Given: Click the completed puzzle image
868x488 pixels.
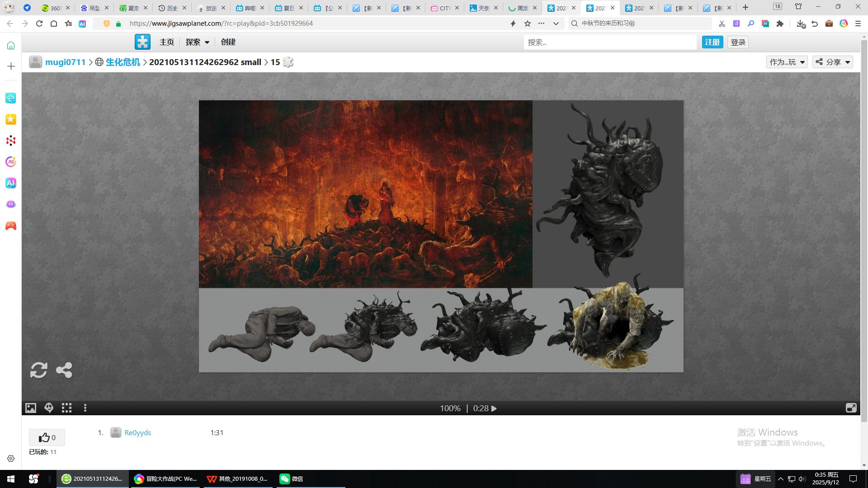Looking at the screenshot, I should click(441, 236).
